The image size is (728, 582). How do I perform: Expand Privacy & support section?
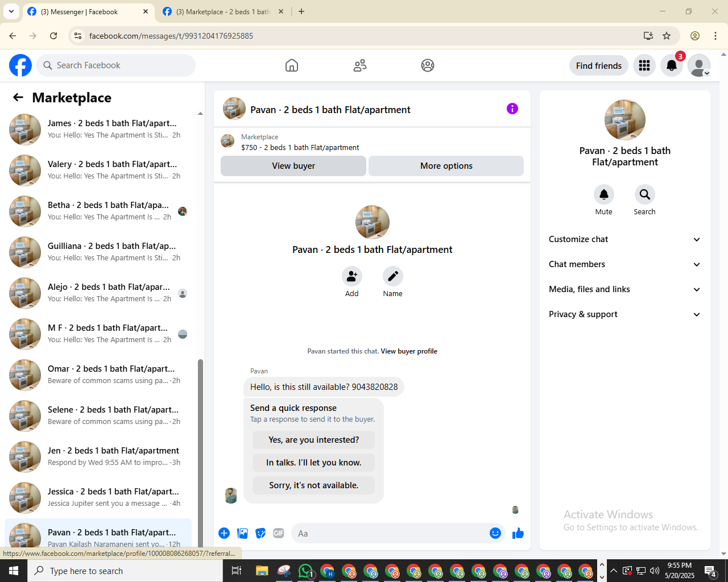tap(624, 314)
